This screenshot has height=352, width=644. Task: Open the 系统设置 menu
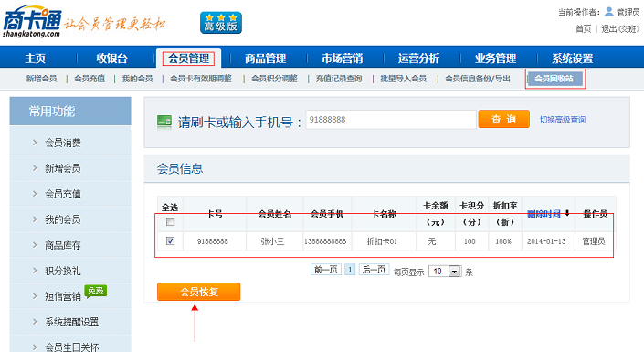572,59
